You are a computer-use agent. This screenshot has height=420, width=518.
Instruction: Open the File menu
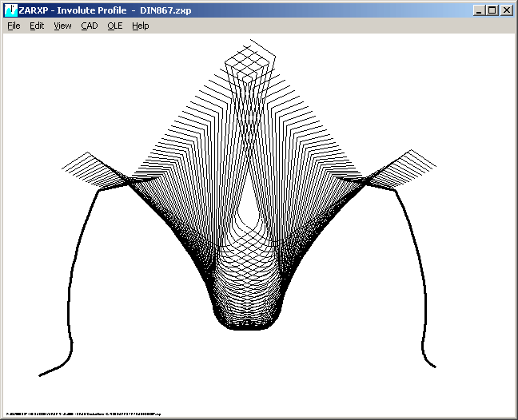14,26
